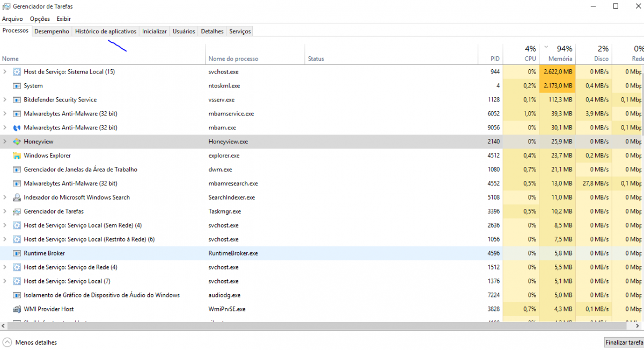Go to the Inicializar tab

[155, 31]
